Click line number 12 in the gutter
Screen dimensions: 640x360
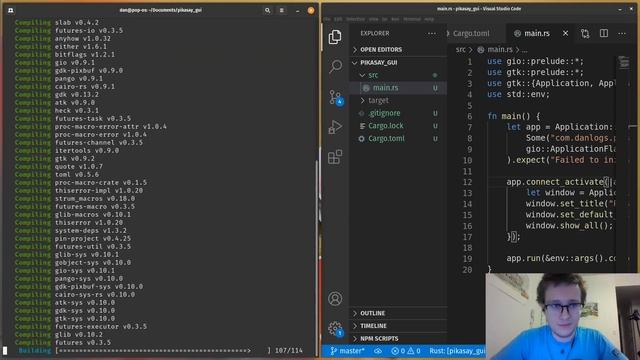[467, 182]
